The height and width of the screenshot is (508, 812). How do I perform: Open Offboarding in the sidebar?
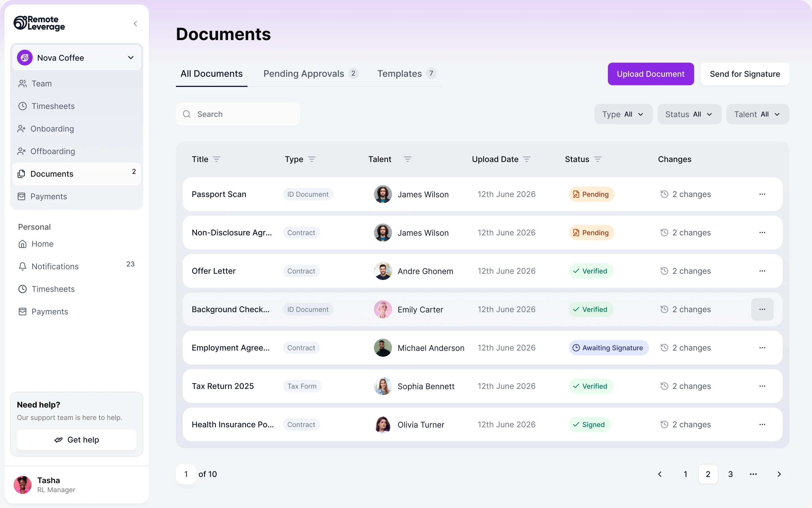click(x=76, y=151)
